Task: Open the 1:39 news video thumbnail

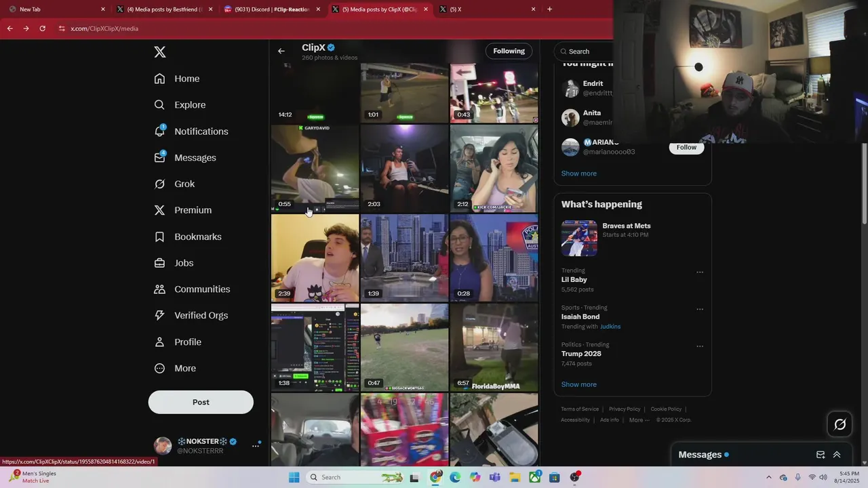Action: point(404,258)
